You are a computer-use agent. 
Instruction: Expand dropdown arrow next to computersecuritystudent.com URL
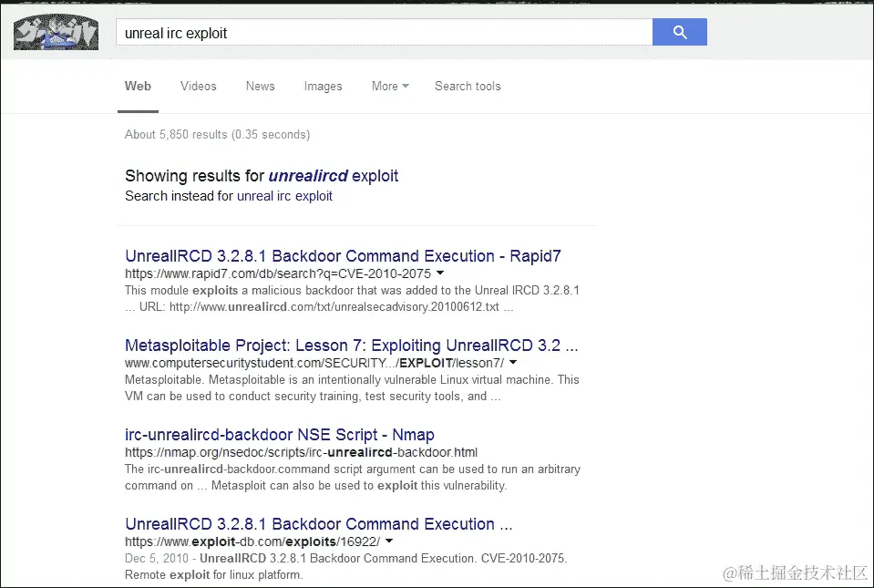click(x=513, y=362)
